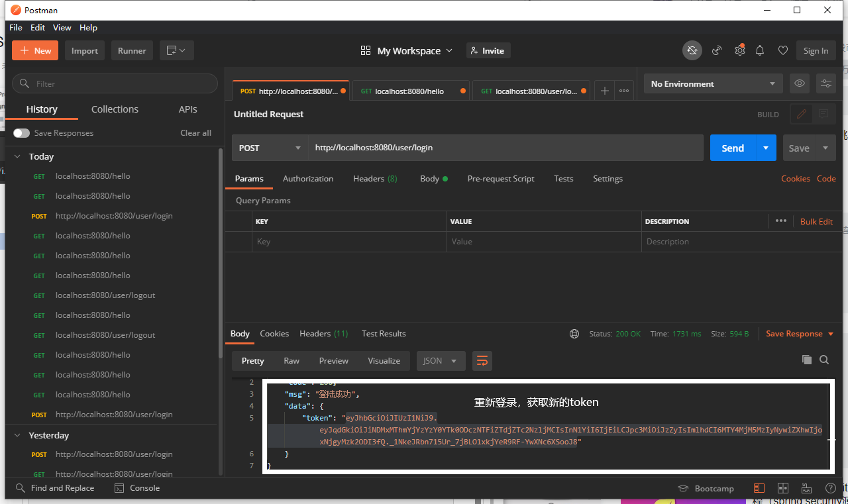Open the File menu

point(16,28)
